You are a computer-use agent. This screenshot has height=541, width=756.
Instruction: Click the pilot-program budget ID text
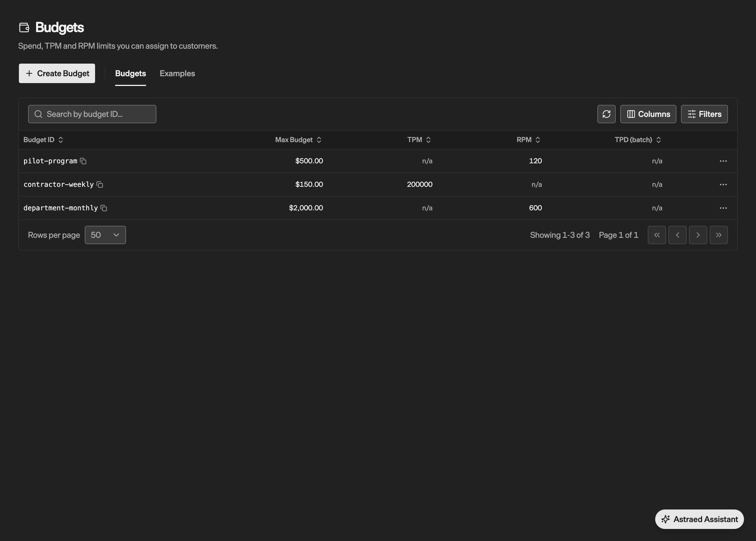pyautogui.click(x=50, y=161)
